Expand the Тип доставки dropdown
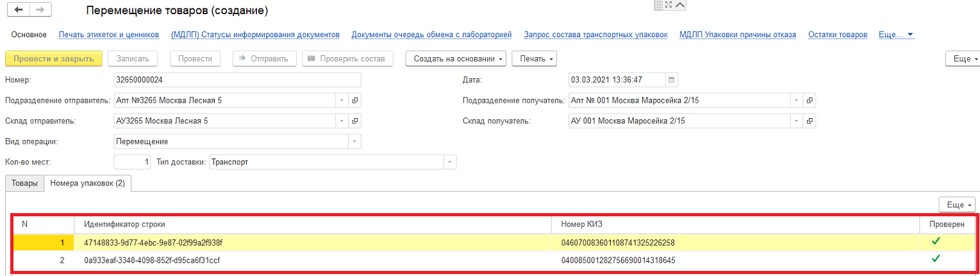This screenshot has width=980, height=276. pyautogui.click(x=450, y=162)
